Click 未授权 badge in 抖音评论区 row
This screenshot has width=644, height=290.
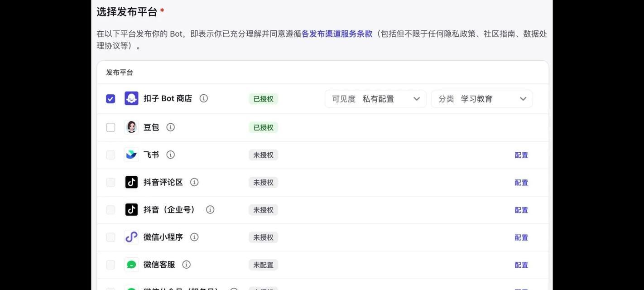263,183
